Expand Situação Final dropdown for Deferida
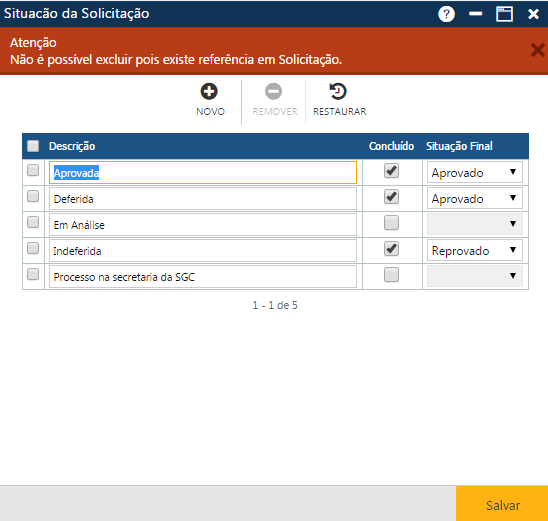This screenshot has width=548, height=521. point(474,198)
